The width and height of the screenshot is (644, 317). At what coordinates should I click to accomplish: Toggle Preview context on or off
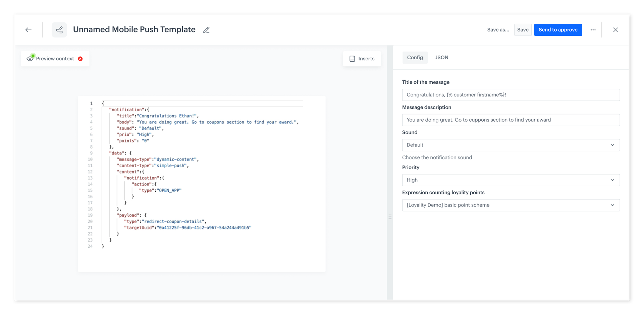tap(55, 59)
